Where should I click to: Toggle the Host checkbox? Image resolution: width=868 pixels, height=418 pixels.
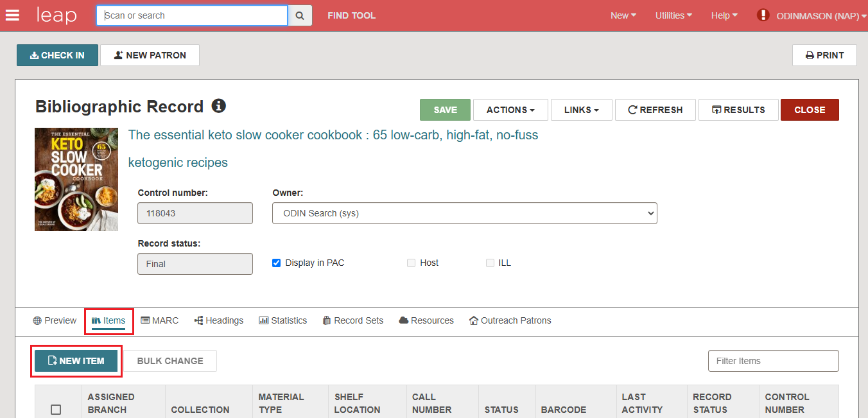(411, 263)
